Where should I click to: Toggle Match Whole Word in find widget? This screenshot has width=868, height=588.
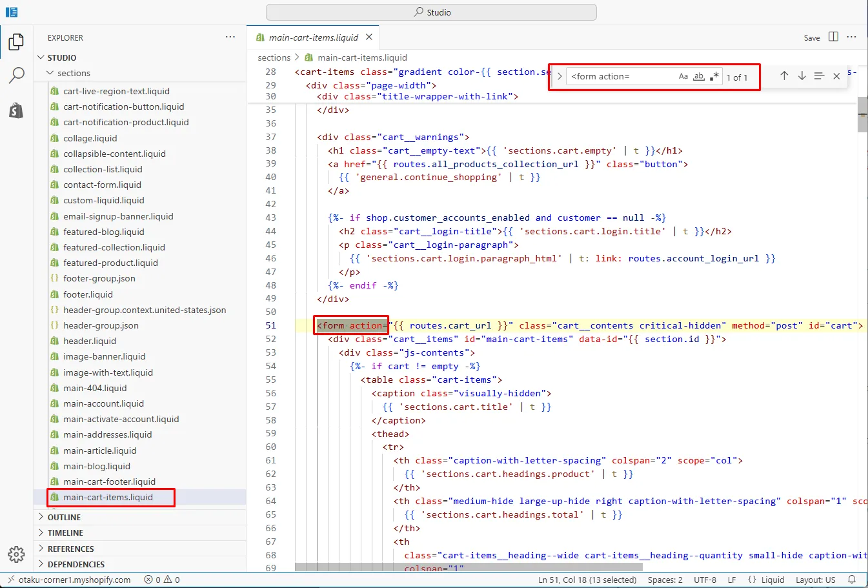pyautogui.click(x=699, y=76)
